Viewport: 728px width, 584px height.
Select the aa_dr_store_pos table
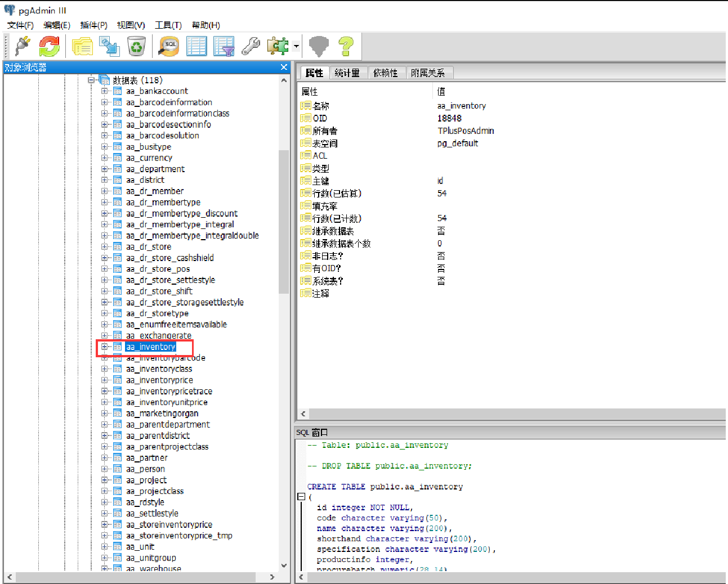click(x=158, y=269)
